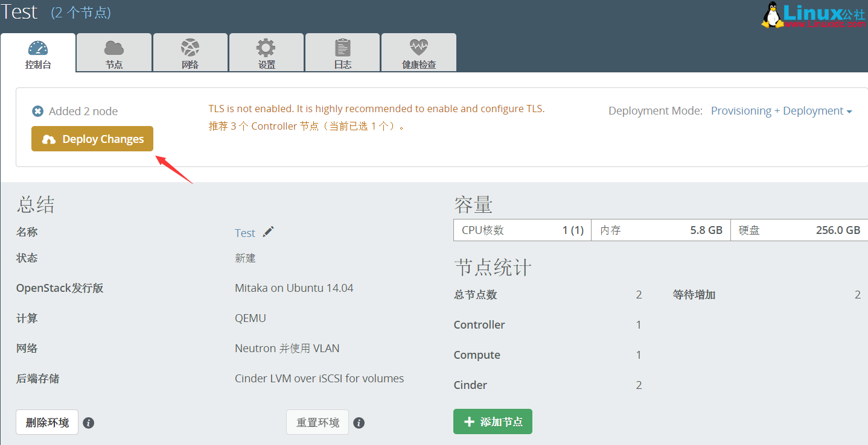Open the 日志 tab

point(342,52)
